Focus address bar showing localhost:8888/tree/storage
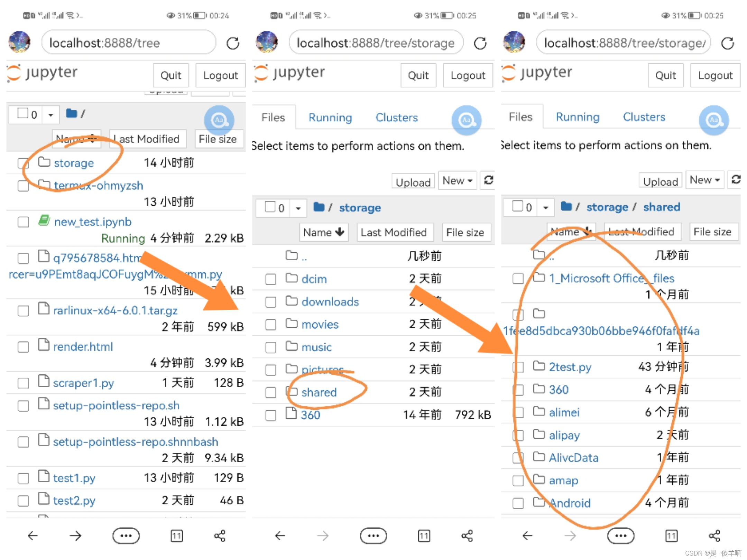The width and height of the screenshot is (747, 560). [376, 43]
